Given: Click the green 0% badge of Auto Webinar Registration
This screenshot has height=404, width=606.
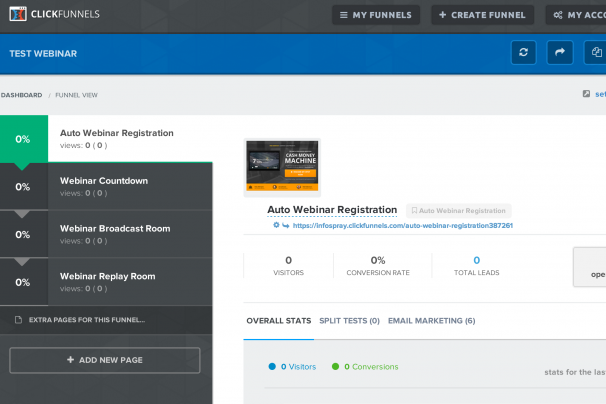Looking at the screenshot, I should (x=24, y=139).
